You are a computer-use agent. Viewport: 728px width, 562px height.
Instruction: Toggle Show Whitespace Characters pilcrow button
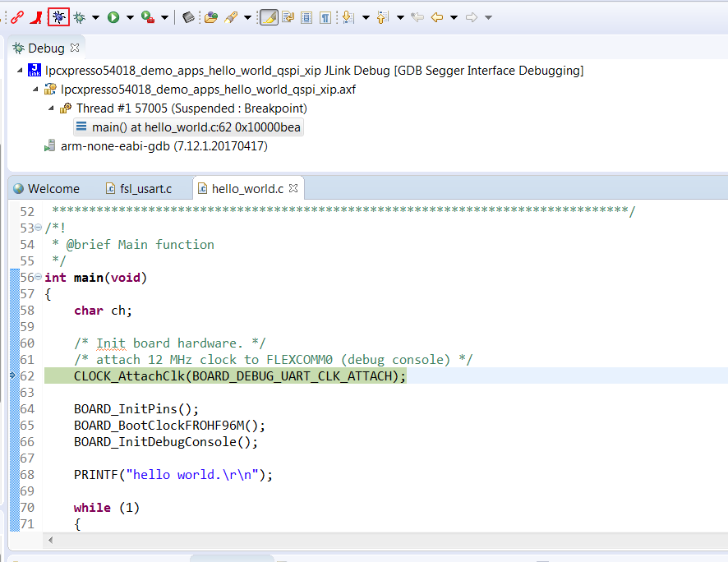point(325,16)
